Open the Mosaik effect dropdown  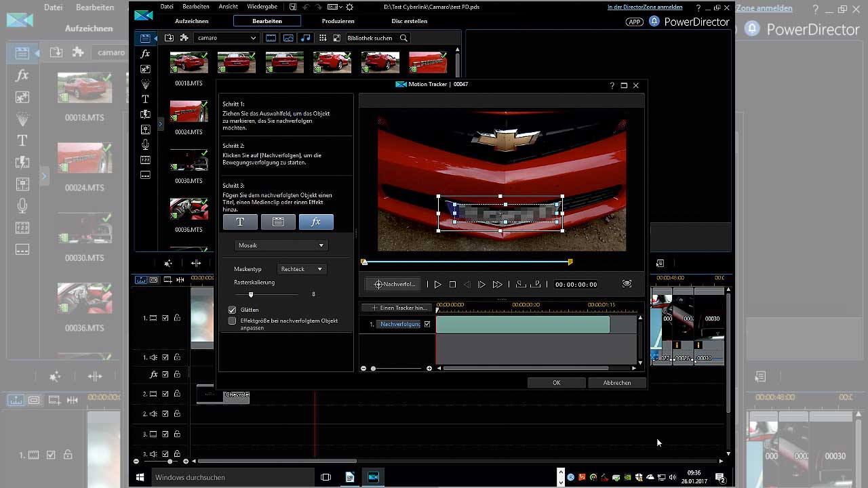point(281,245)
